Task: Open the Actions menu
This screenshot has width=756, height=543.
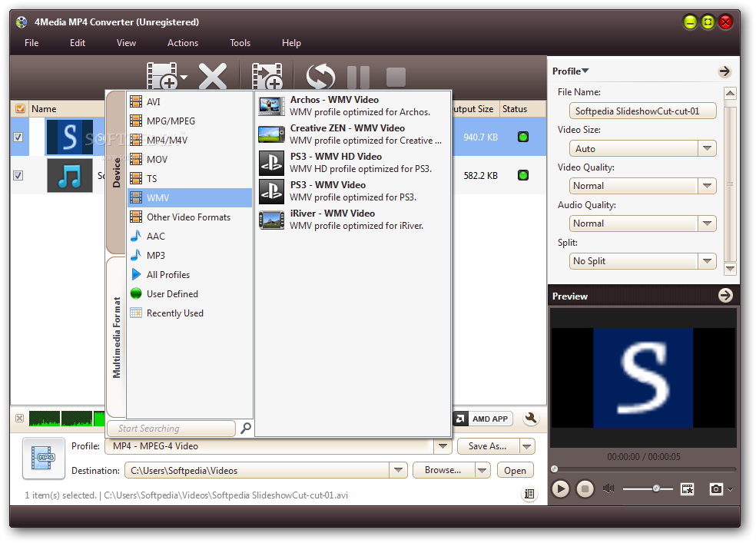Action: (183, 43)
